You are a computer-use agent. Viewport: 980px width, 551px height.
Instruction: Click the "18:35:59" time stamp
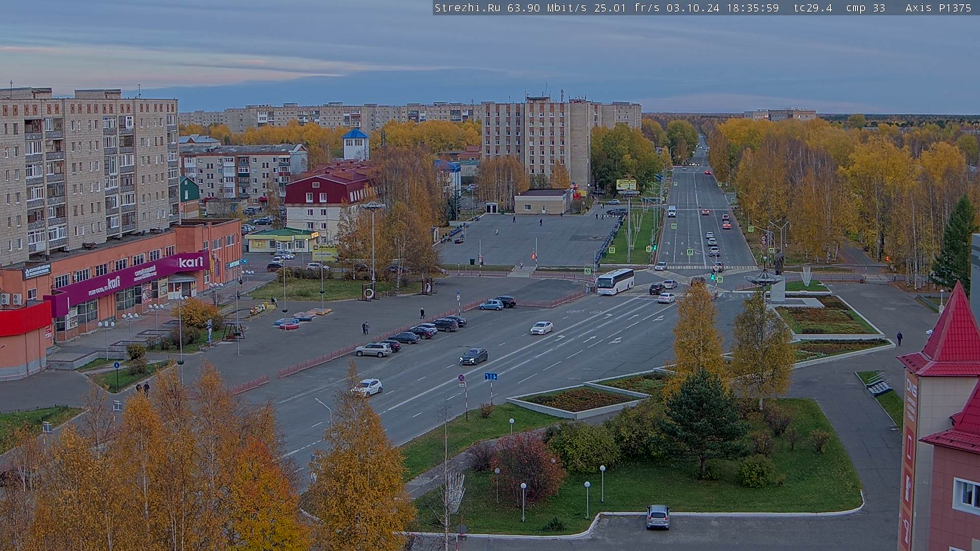(753, 8)
